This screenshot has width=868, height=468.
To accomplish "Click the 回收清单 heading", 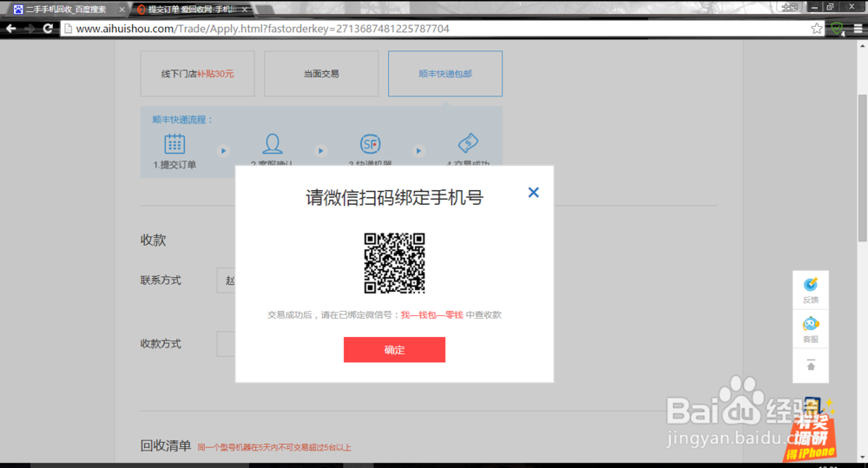I will click(x=166, y=445).
